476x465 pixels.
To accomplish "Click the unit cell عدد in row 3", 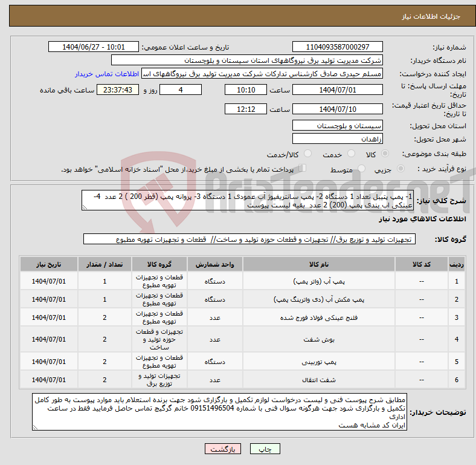I will (x=214, y=318).
